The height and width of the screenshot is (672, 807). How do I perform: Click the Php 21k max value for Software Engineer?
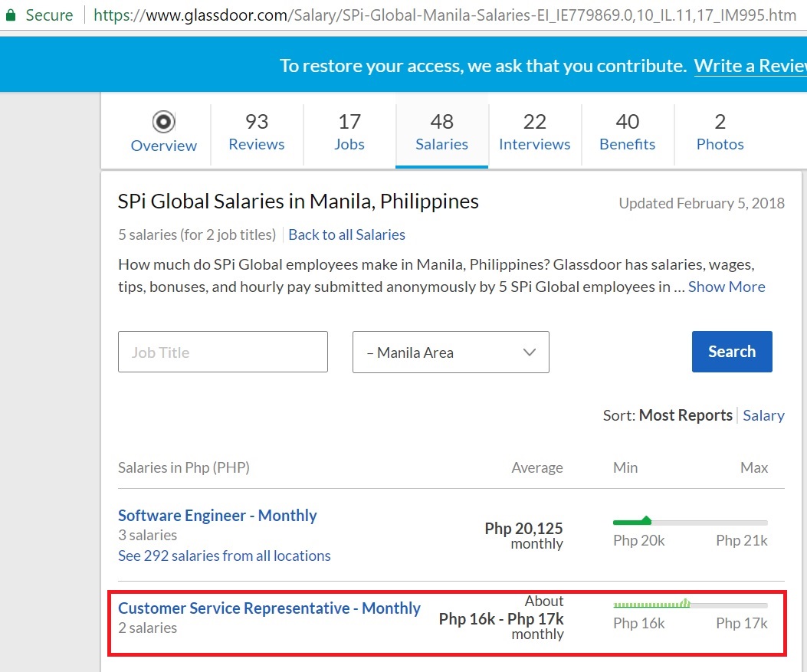click(x=742, y=540)
